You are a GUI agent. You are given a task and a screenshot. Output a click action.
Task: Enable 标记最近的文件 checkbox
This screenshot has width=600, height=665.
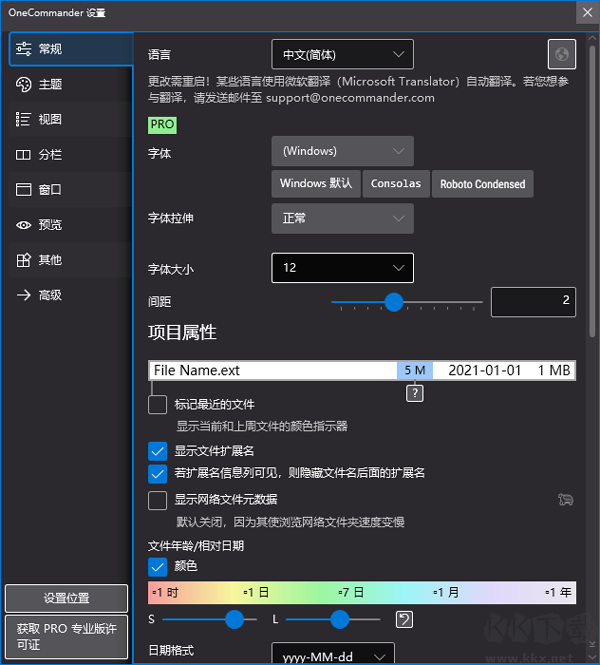tap(157, 405)
